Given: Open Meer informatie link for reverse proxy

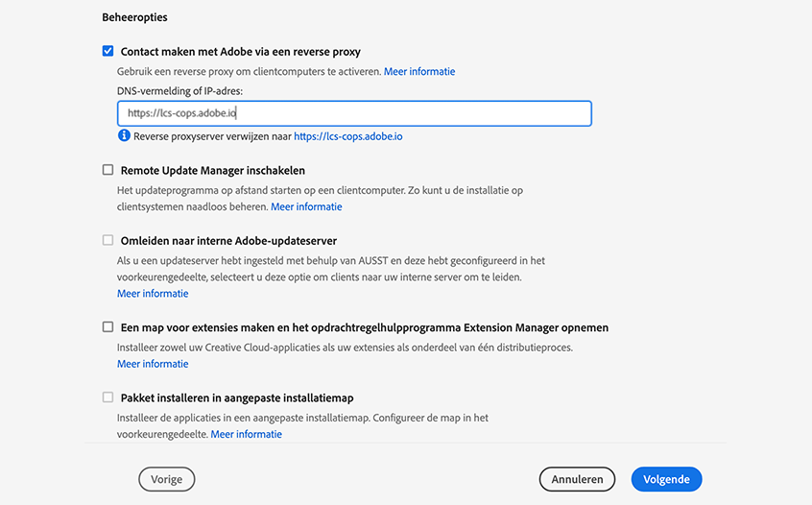Looking at the screenshot, I should coord(419,72).
